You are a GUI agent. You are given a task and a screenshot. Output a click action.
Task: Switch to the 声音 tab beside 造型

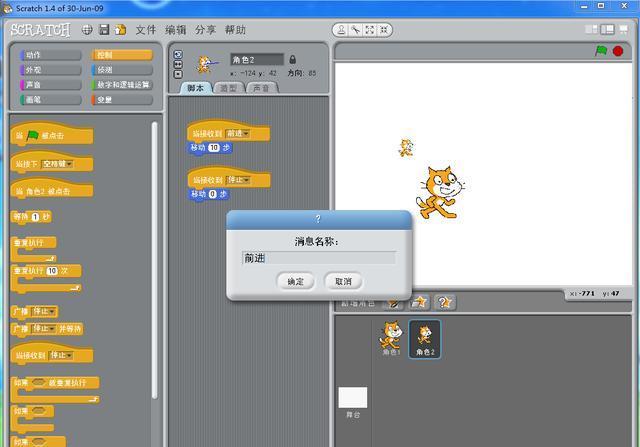[x=262, y=88]
